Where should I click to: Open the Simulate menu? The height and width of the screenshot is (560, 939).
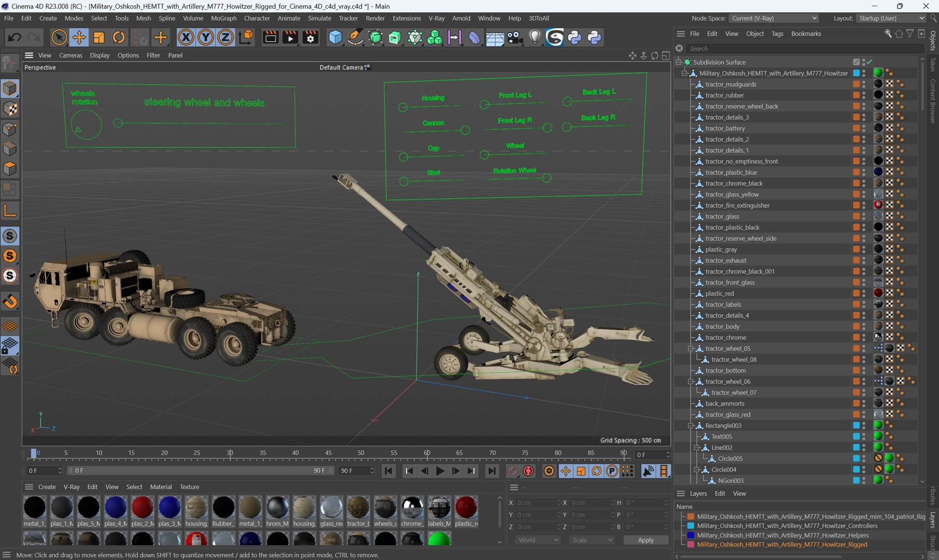[319, 18]
